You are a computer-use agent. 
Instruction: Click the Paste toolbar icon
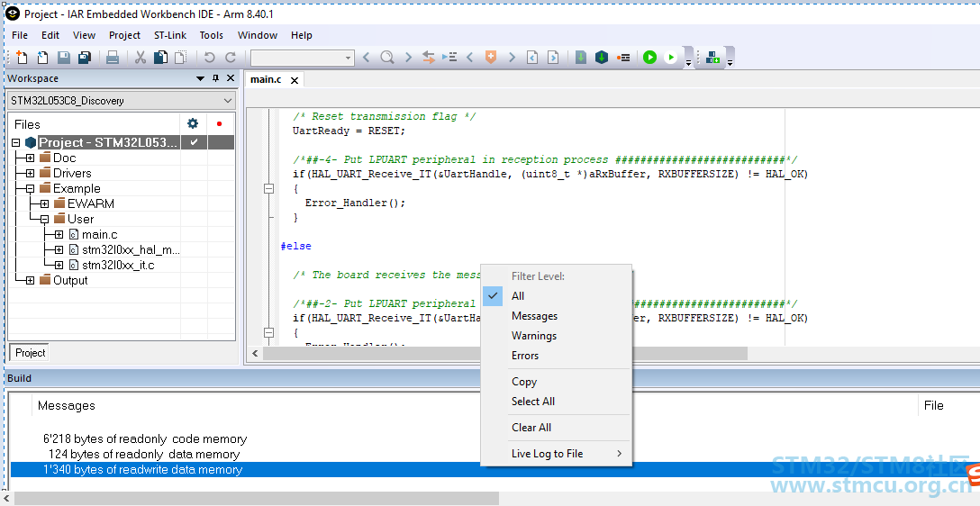click(181, 58)
